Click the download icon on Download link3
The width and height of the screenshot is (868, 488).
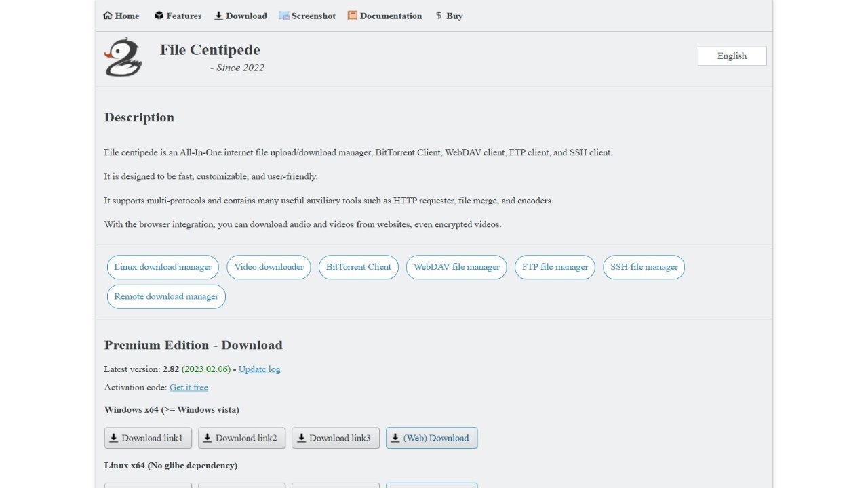click(x=301, y=438)
